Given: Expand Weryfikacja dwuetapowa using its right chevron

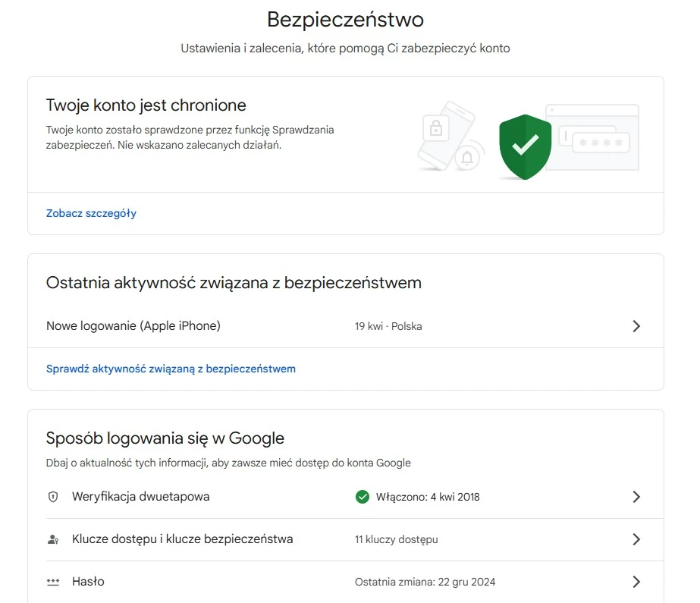Looking at the screenshot, I should click(636, 497).
